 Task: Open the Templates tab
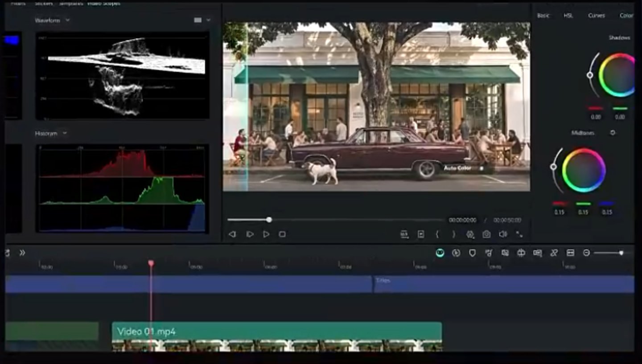coord(71,3)
